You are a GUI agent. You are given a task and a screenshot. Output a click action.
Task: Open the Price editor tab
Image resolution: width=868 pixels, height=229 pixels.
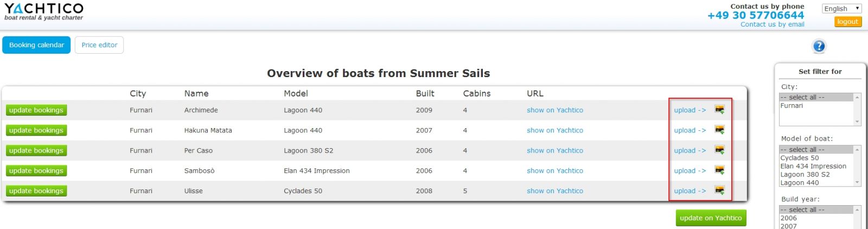[99, 45]
